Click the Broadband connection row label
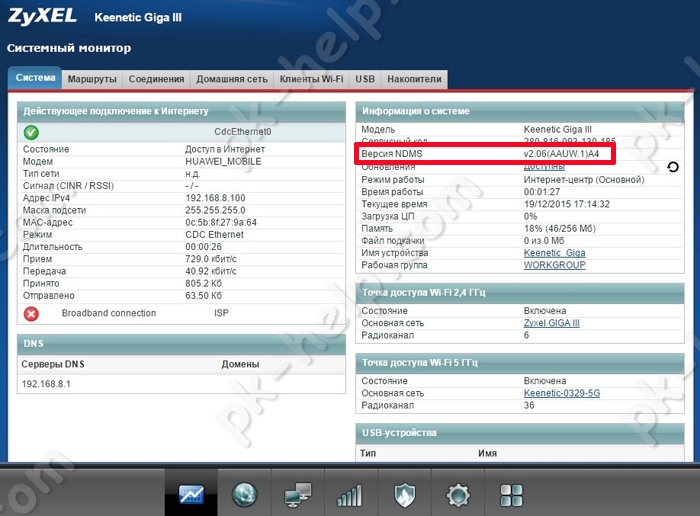 pos(109,313)
